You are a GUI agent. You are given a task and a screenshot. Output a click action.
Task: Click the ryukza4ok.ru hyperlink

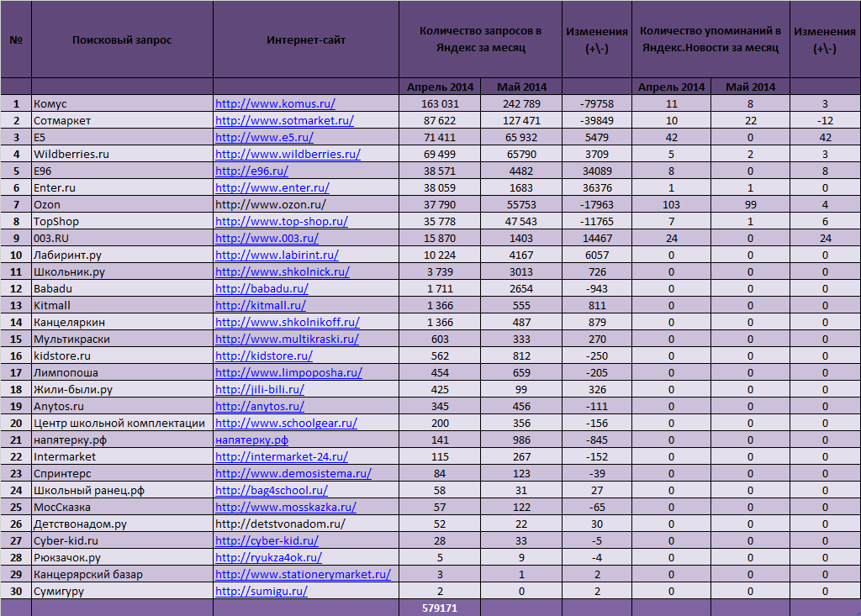click(268, 558)
